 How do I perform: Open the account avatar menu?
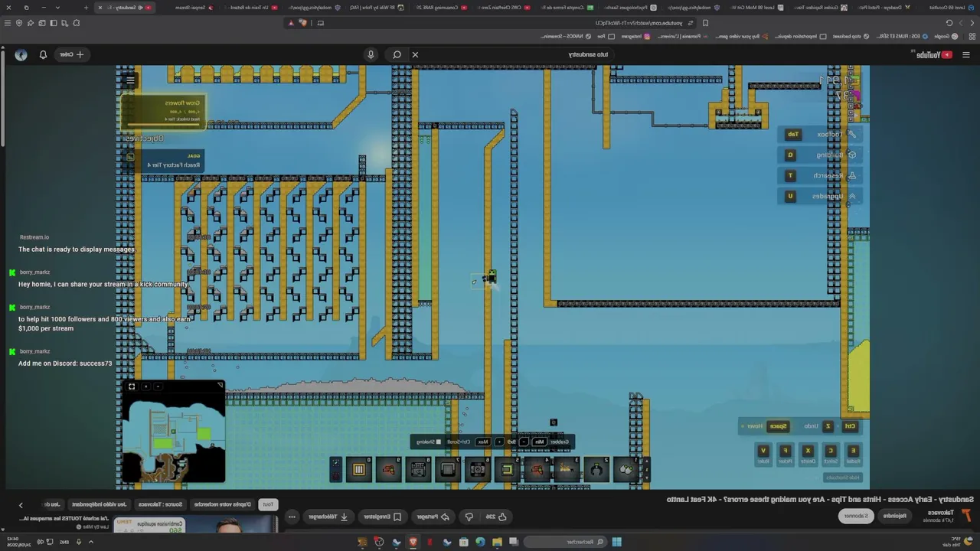[21, 54]
